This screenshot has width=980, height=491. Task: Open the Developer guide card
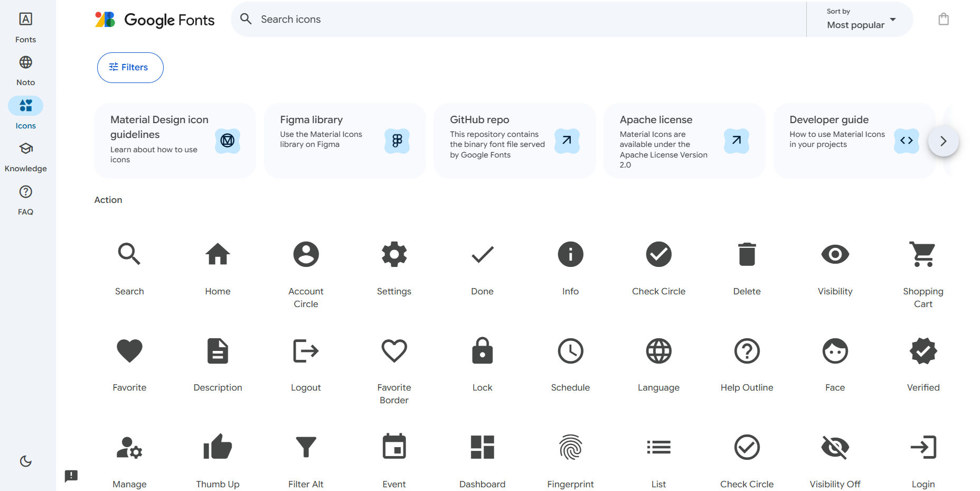[854, 141]
